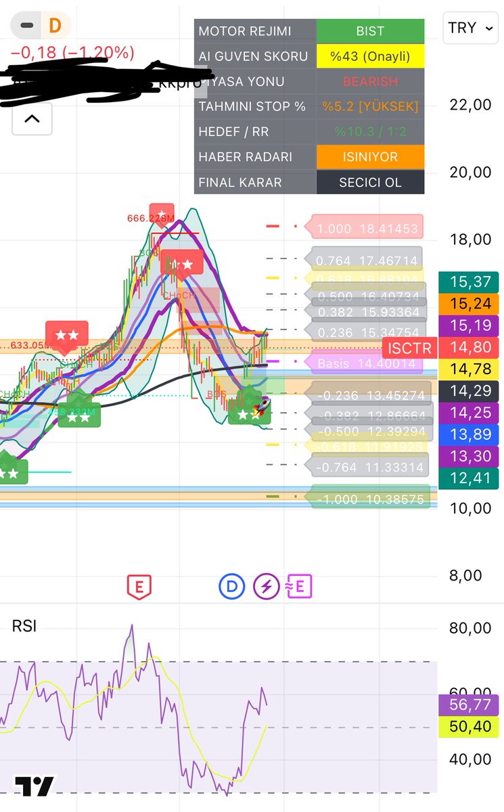Select the 0.764 Fibonacci level 17.46714

[x=363, y=260]
